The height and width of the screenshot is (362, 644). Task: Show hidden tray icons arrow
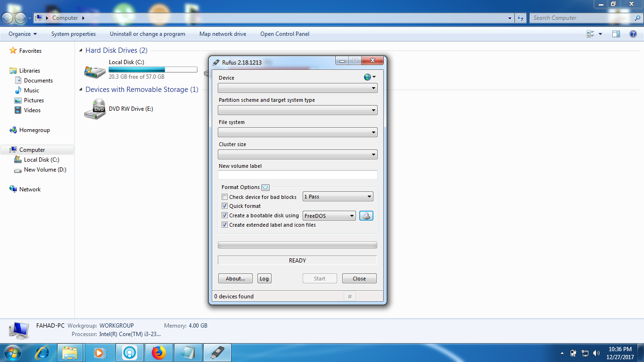pyautogui.click(x=562, y=353)
